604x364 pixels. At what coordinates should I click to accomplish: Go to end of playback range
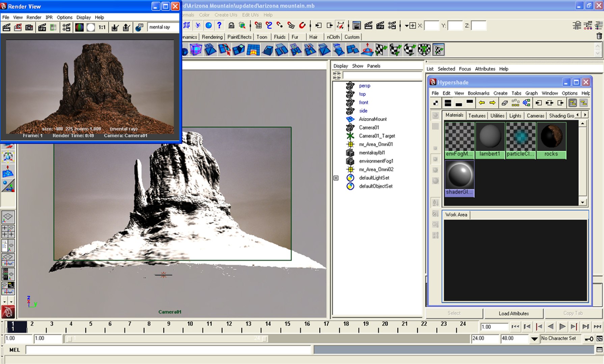(x=598, y=327)
